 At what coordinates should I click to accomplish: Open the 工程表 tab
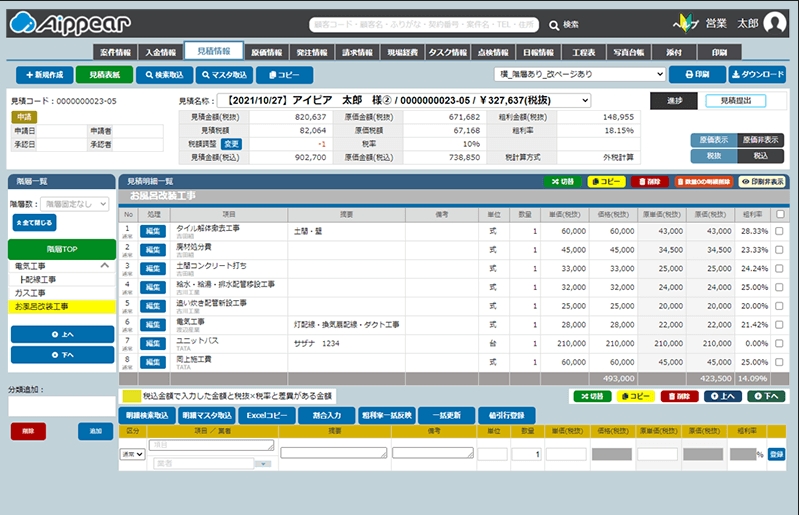click(x=577, y=52)
